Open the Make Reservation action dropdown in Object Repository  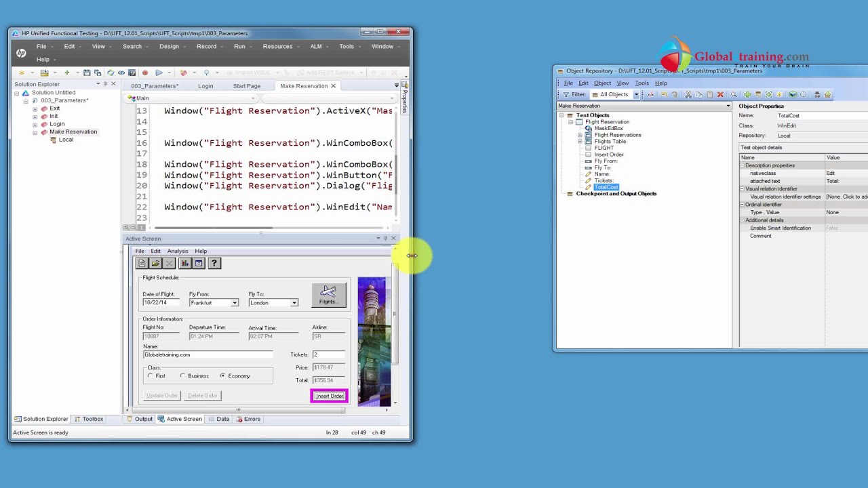click(728, 106)
